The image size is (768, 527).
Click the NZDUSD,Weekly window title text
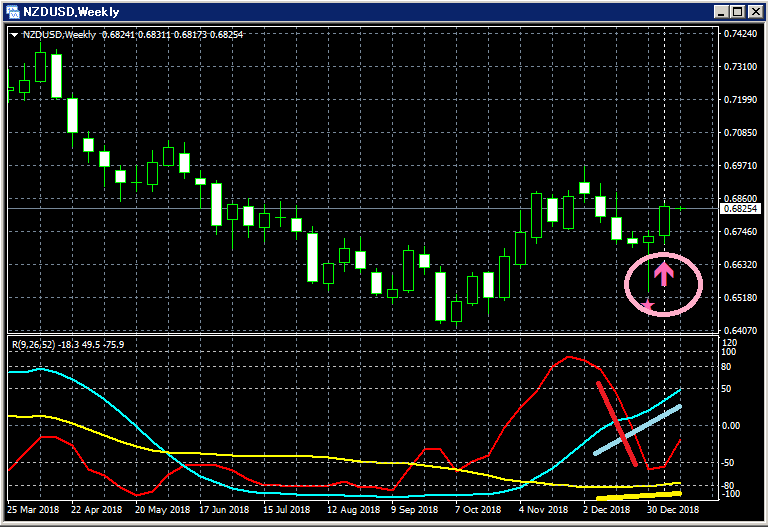coord(71,12)
